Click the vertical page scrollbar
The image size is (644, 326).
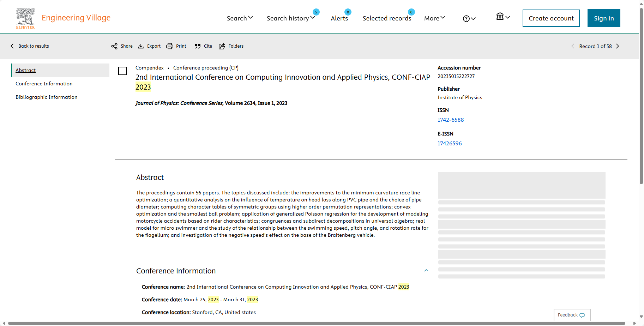(641, 95)
